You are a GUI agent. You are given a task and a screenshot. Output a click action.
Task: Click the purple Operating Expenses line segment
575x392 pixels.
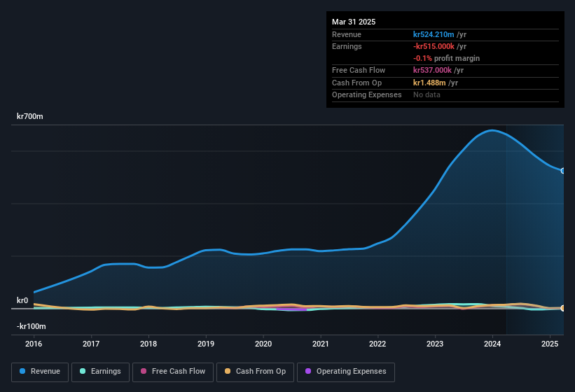pos(291,309)
